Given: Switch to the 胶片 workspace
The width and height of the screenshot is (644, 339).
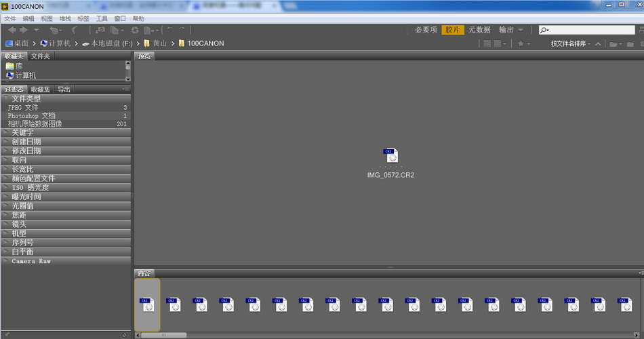Looking at the screenshot, I should pos(453,30).
